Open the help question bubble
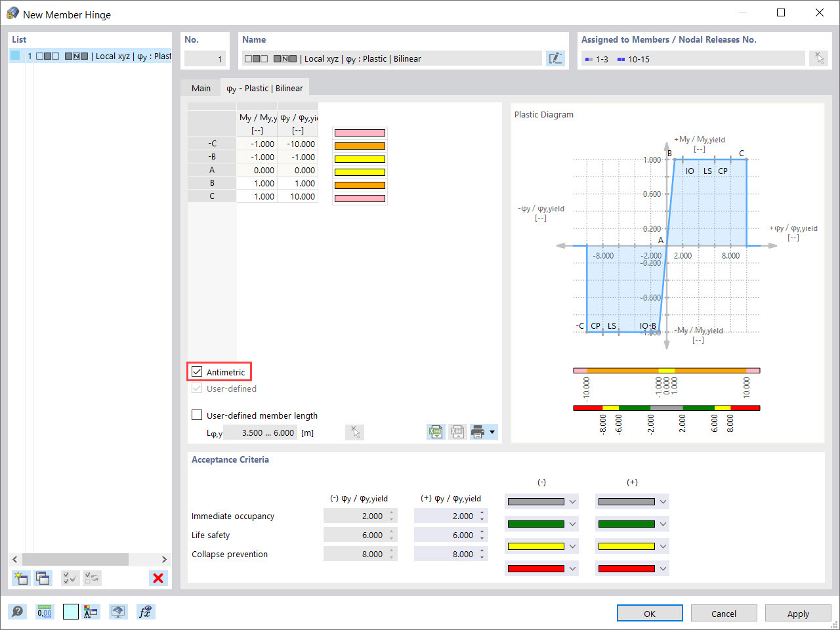This screenshot has width=840, height=630. 18,611
